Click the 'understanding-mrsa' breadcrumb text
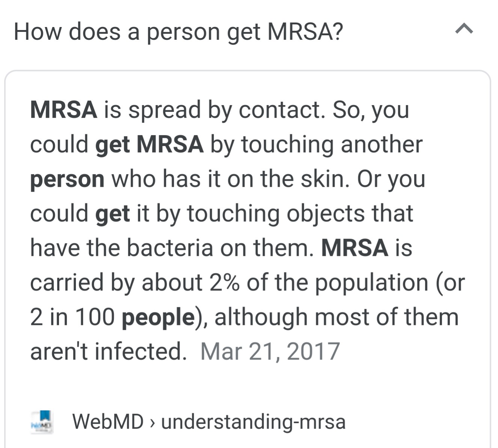 pyautogui.click(x=253, y=421)
